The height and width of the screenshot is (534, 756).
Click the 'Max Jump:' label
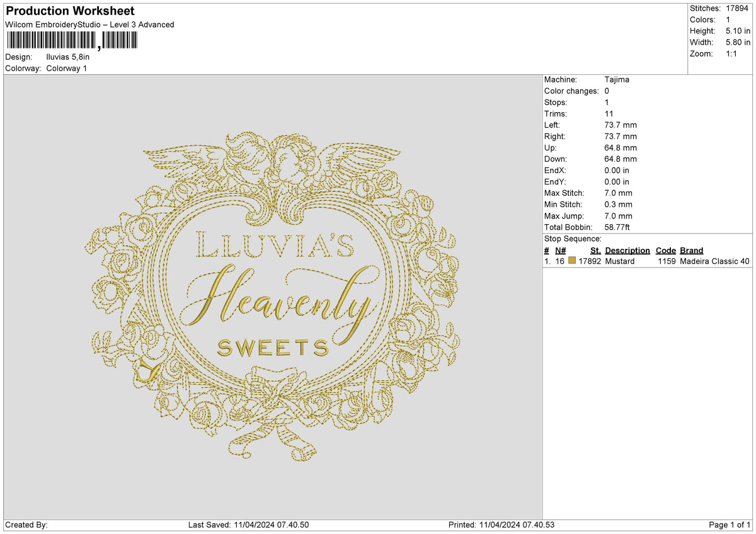coord(563,215)
